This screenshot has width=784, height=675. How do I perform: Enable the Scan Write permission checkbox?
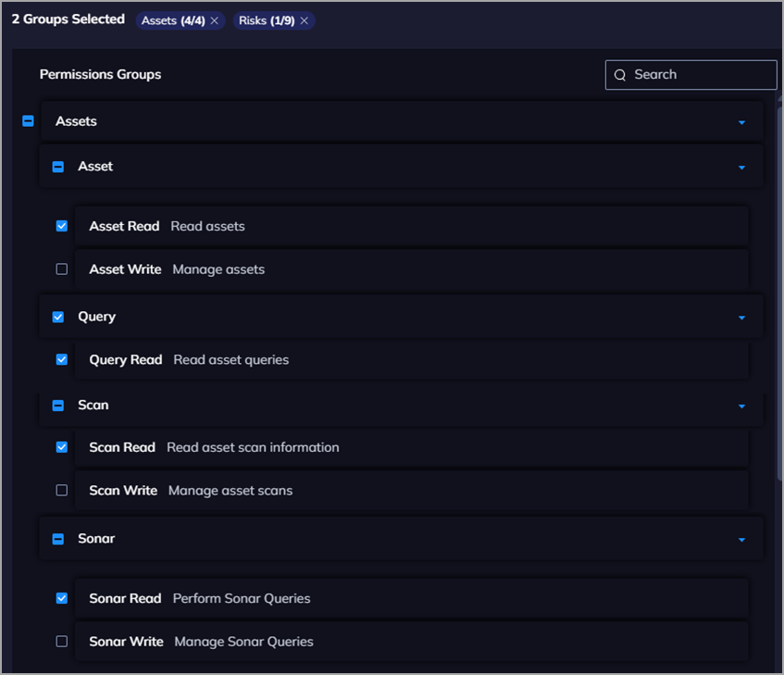62,490
